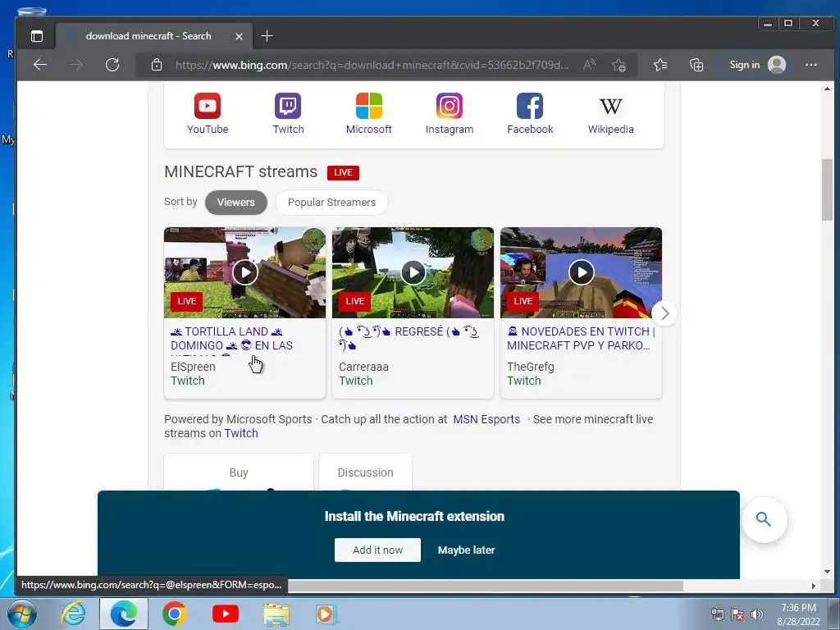
Task: Open the taskbar clock showing 7:36 PM
Action: 798,614
